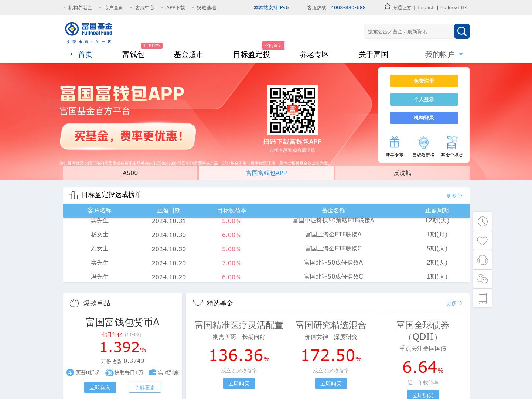This screenshot has height=399, width=532.
Task: Click the clock icon in side toolbar
Action: tap(482, 221)
